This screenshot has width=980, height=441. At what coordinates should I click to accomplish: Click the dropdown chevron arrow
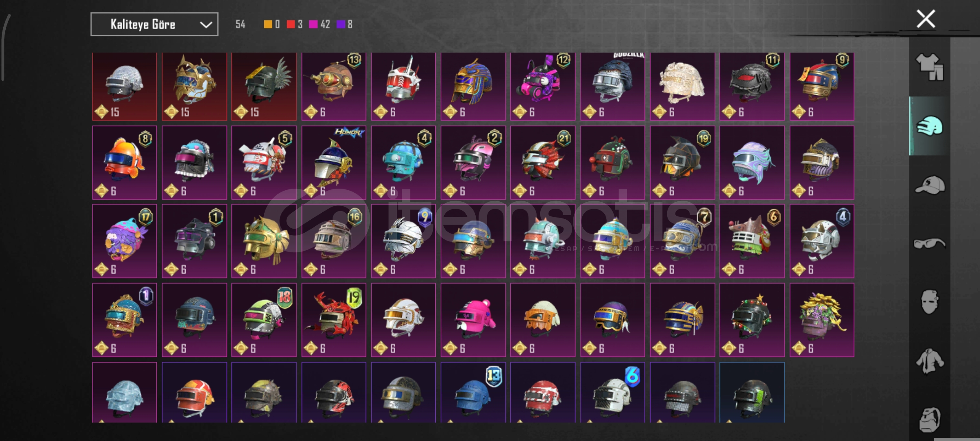click(206, 25)
